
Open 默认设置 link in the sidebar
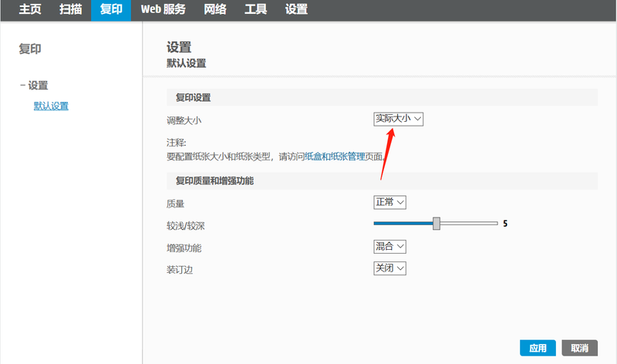(51, 106)
